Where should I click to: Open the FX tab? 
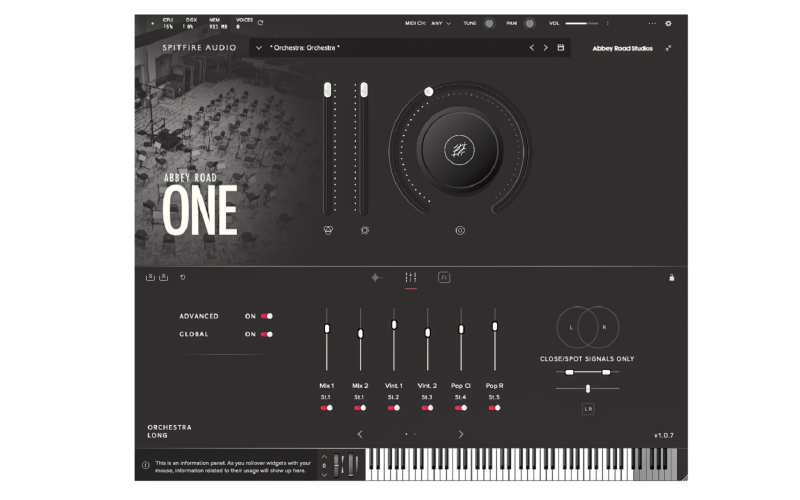pos(444,278)
